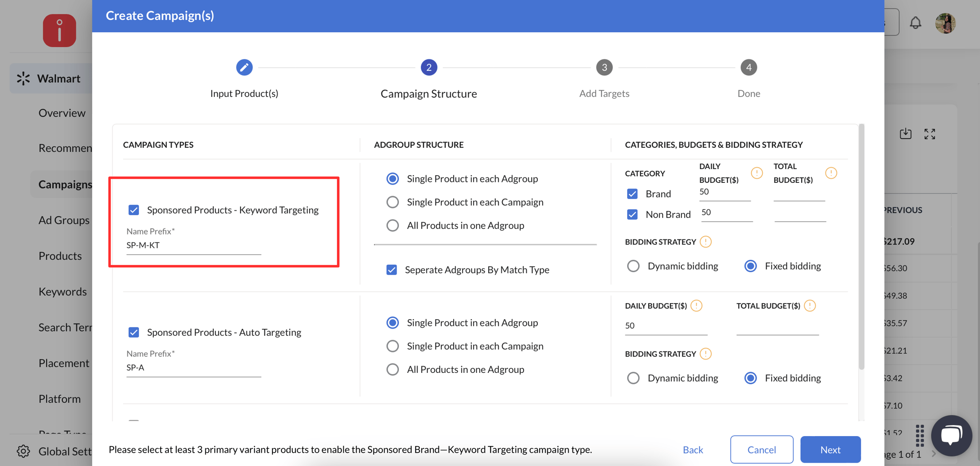Image resolution: width=980 pixels, height=466 pixels.
Task: Select the Walmart retailer icon in sidebar
Action: pyautogui.click(x=23, y=78)
